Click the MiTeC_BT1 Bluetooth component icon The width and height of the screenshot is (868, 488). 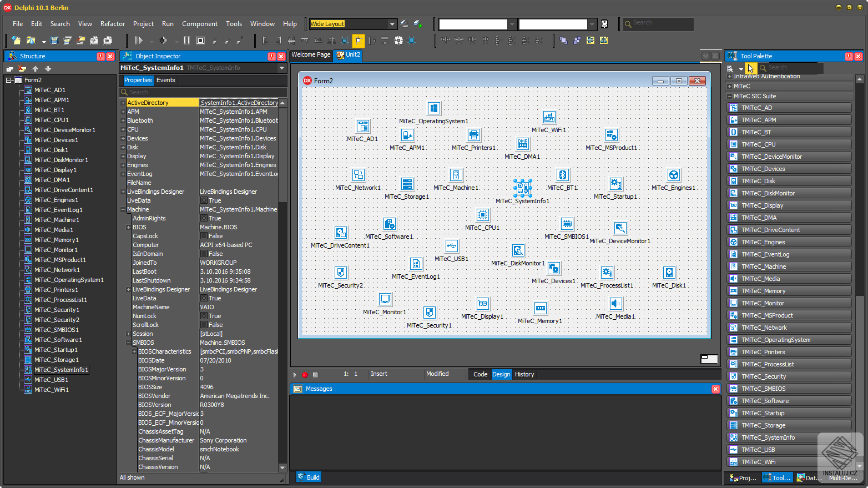click(x=562, y=175)
